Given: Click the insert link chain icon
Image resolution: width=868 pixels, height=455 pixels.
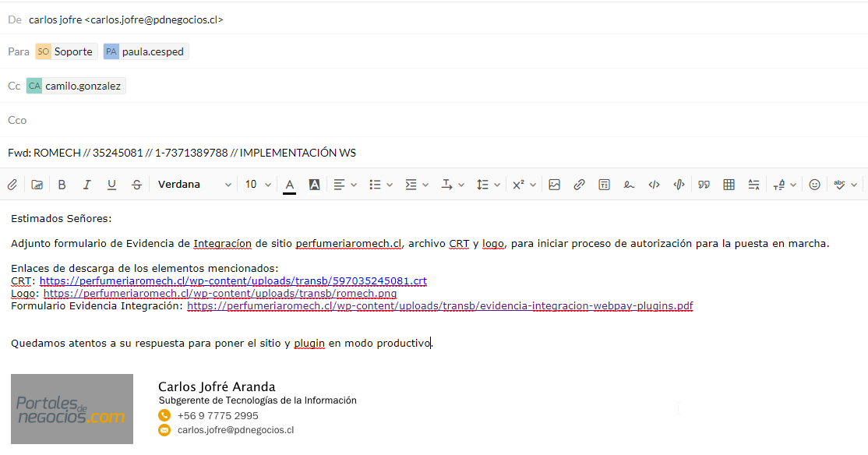Looking at the screenshot, I should tap(579, 185).
